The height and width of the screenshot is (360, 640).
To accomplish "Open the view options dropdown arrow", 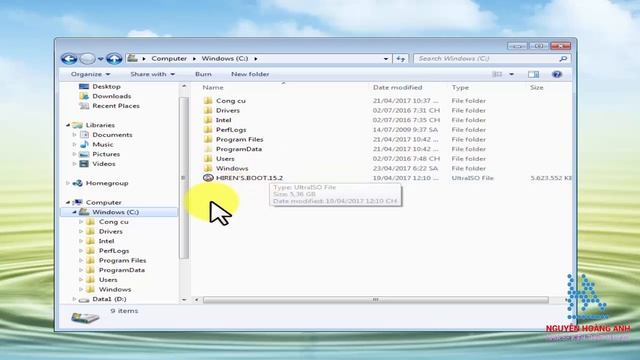I will click(511, 74).
